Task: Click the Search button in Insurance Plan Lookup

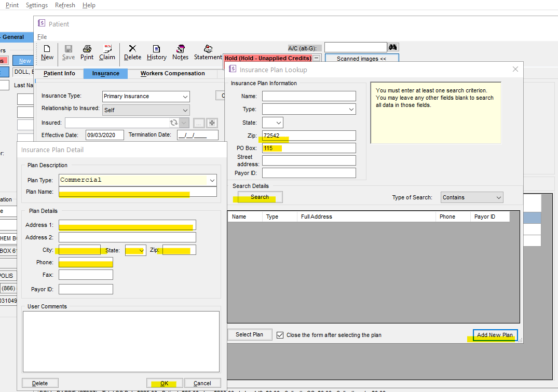Action: (260, 197)
